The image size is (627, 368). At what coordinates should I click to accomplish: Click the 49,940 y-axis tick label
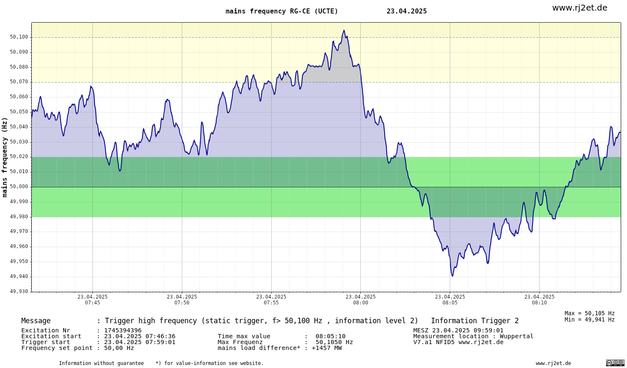(20, 276)
